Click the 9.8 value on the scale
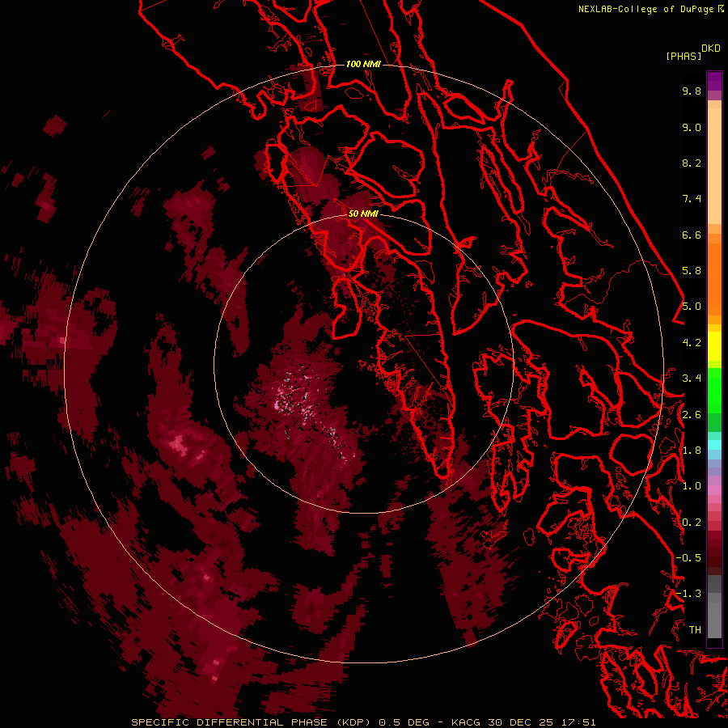Screen dimensions: 728x728 [x=692, y=91]
